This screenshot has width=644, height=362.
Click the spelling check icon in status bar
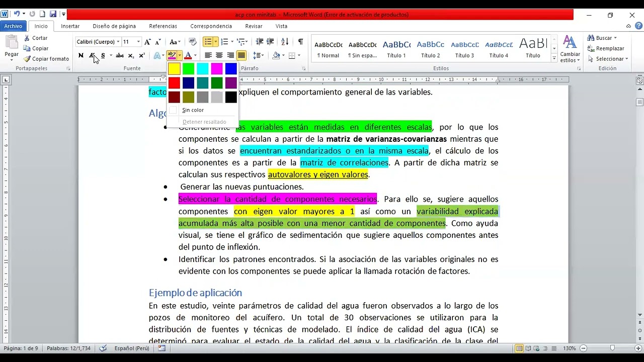click(103, 348)
